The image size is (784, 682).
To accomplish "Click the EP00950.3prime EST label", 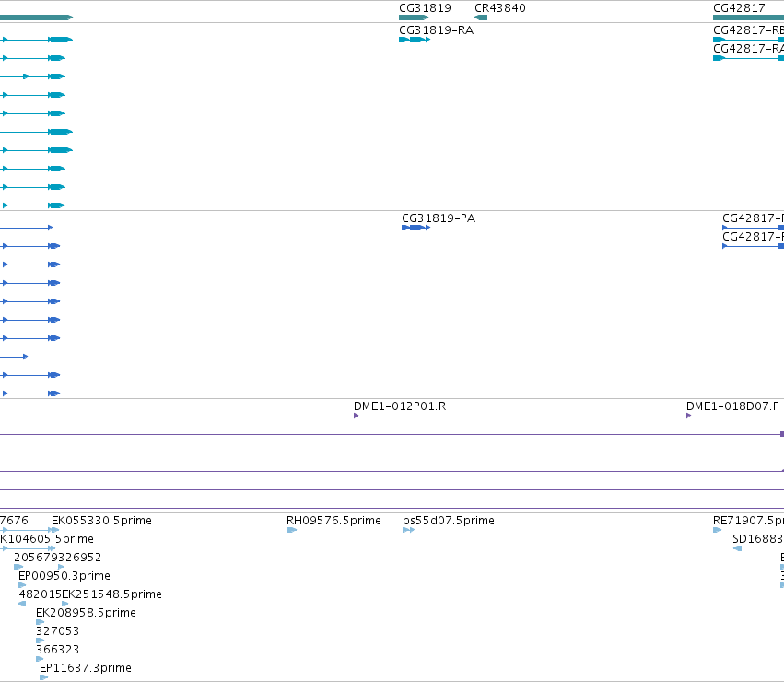I will (x=64, y=576).
